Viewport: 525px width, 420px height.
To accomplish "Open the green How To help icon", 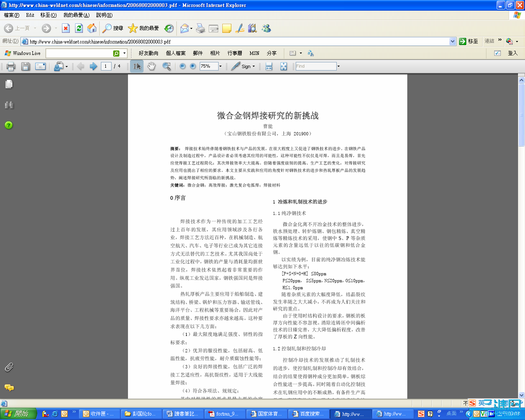I will point(9,125).
